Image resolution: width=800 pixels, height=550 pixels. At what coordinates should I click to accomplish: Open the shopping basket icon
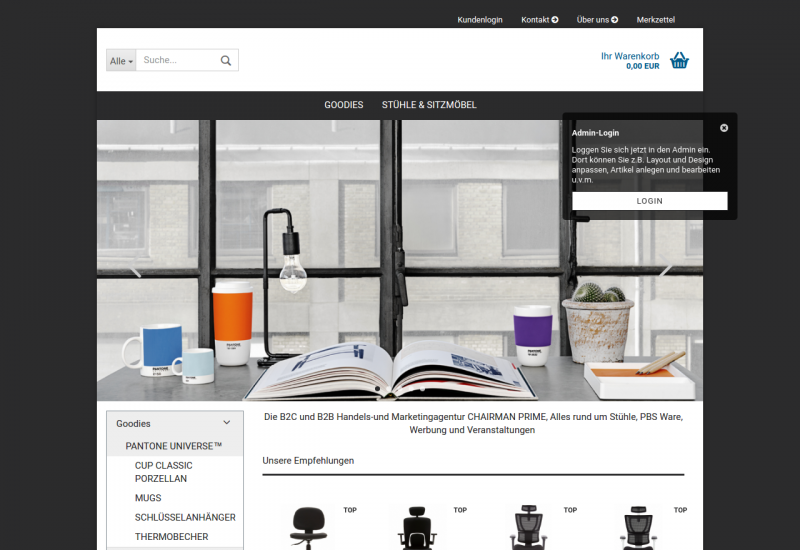pos(679,60)
